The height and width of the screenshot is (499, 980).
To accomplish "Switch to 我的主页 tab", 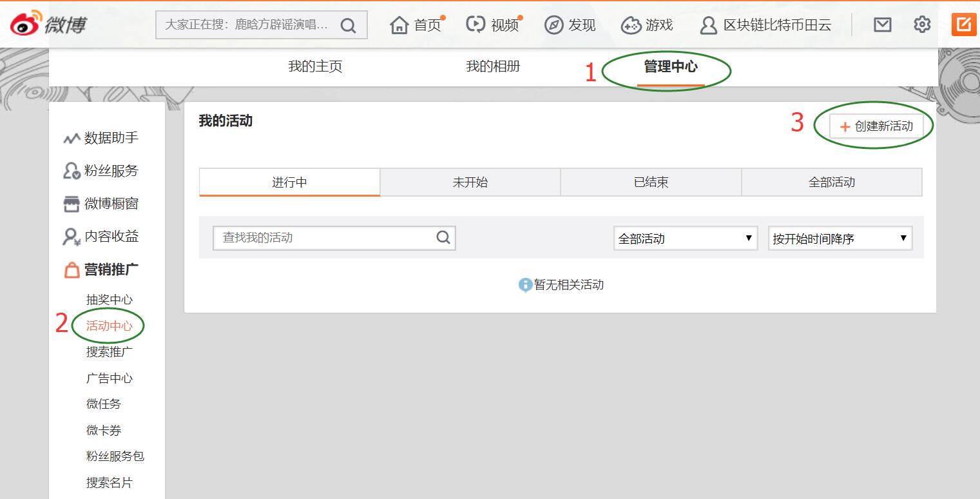I will 315,66.
